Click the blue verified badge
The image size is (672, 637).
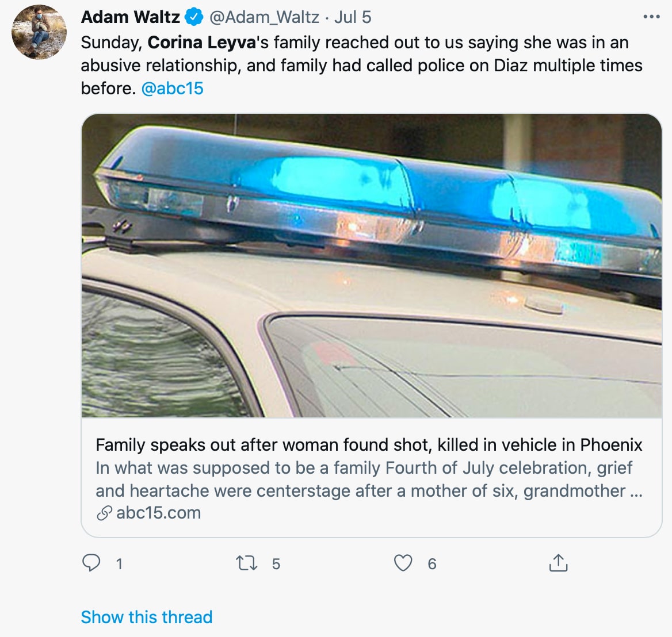pyautogui.click(x=194, y=17)
